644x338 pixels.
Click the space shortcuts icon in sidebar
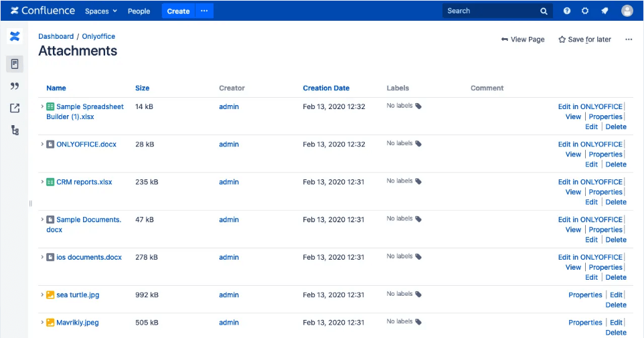pyautogui.click(x=15, y=108)
